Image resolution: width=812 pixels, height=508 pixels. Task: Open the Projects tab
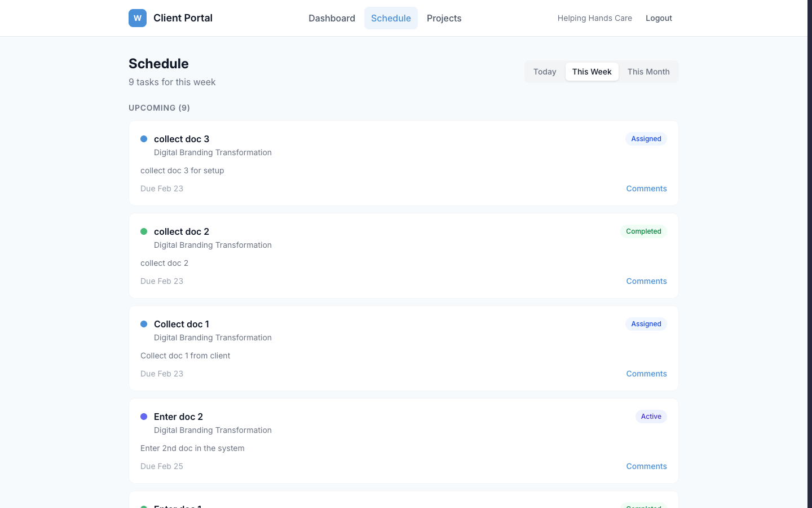point(444,18)
